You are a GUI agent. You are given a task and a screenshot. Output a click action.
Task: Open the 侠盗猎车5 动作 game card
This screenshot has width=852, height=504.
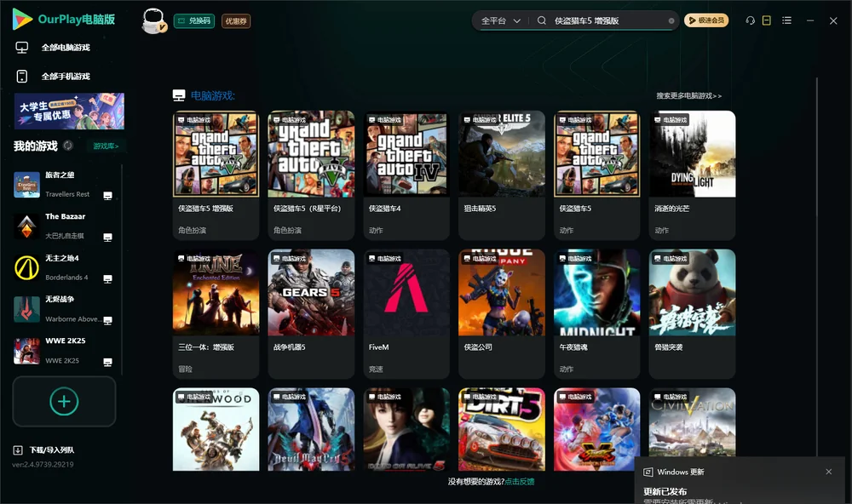[597, 175]
